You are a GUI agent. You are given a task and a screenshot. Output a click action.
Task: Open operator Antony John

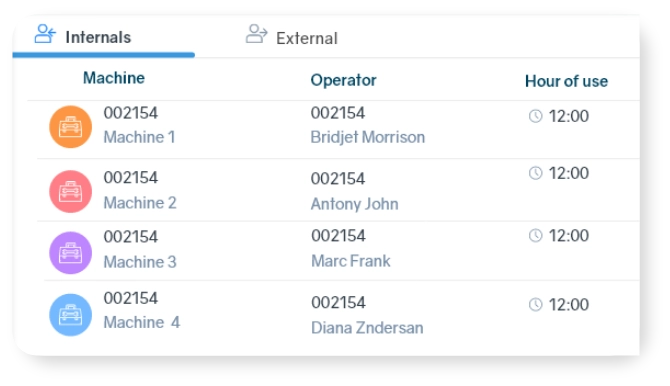[354, 204]
